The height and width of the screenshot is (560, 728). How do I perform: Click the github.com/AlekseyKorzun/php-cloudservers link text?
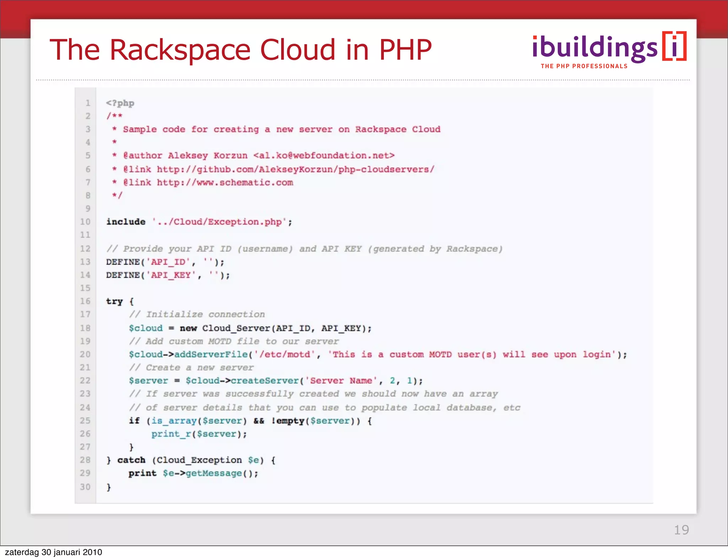click(295, 169)
